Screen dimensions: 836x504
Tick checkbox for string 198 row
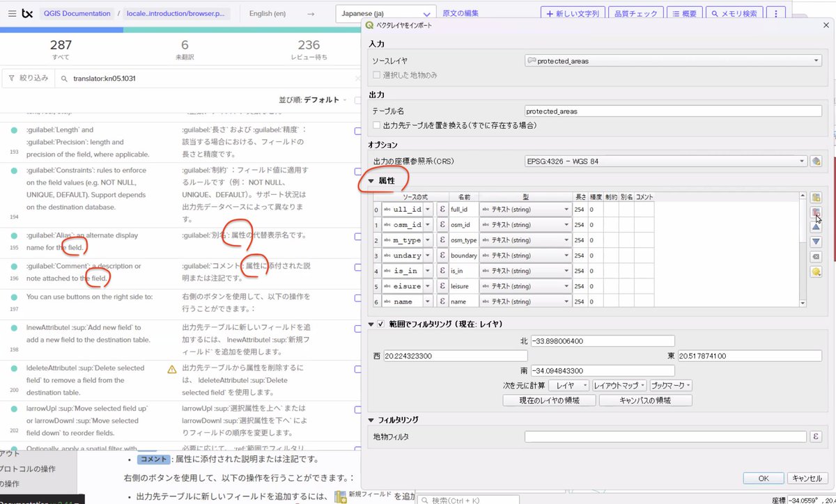pos(357,329)
